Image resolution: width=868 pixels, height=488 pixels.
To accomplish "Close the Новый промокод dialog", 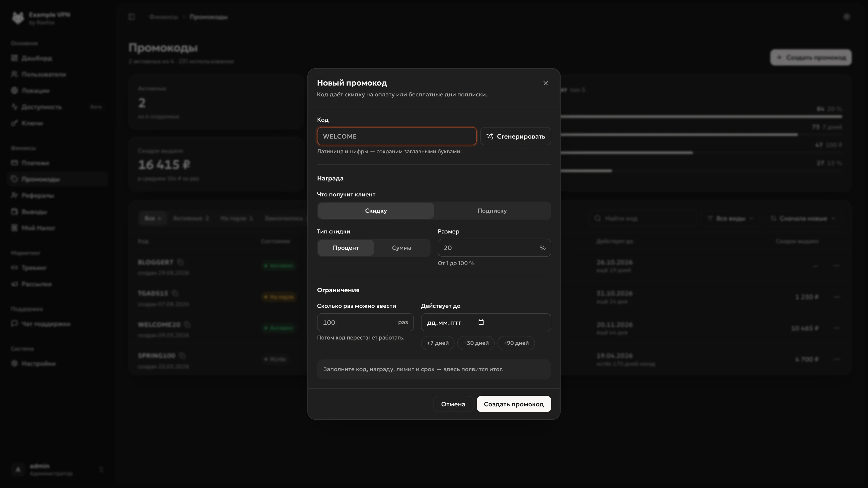I will coord(546,83).
